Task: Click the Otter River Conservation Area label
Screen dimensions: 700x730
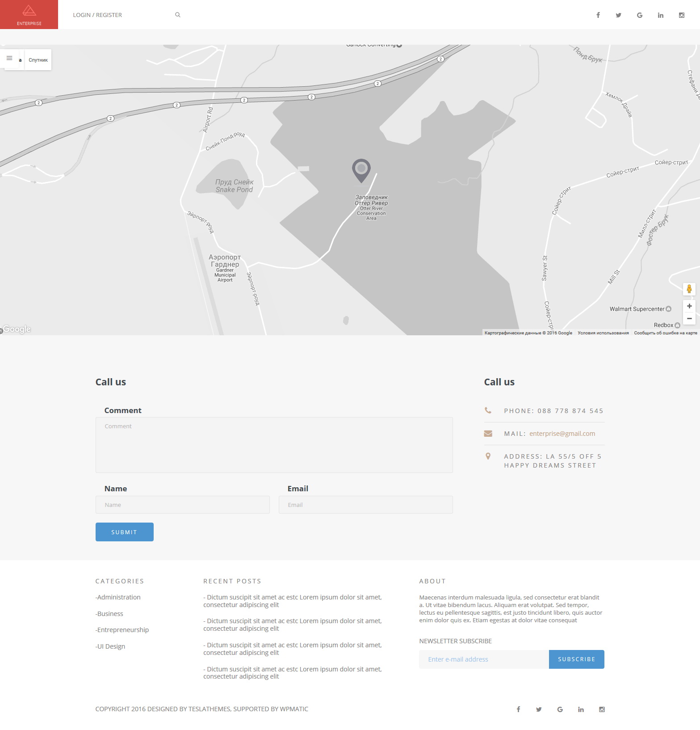Action: [371, 207]
